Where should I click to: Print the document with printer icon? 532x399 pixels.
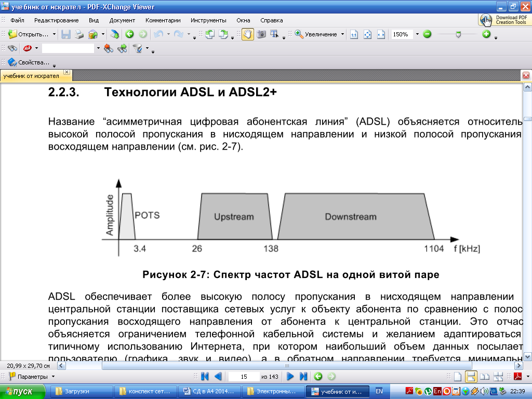click(79, 34)
